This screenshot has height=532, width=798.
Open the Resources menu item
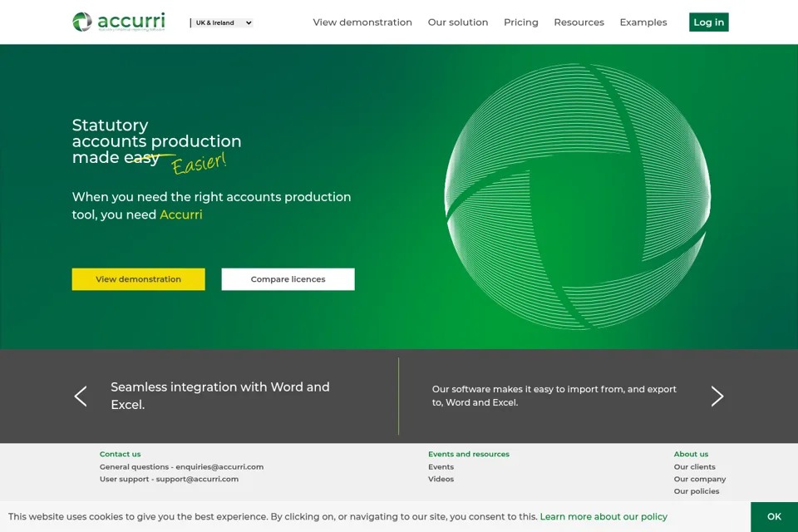(579, 22)
